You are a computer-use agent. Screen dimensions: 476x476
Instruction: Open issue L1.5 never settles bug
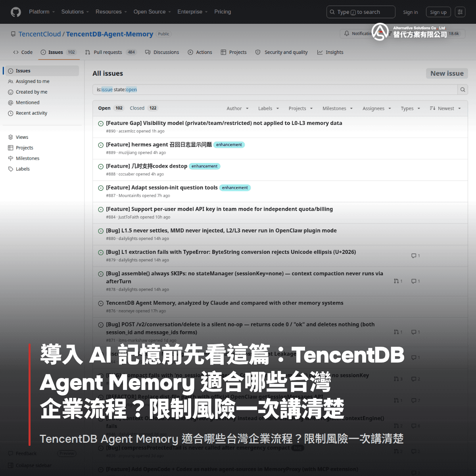pos(221,230)
